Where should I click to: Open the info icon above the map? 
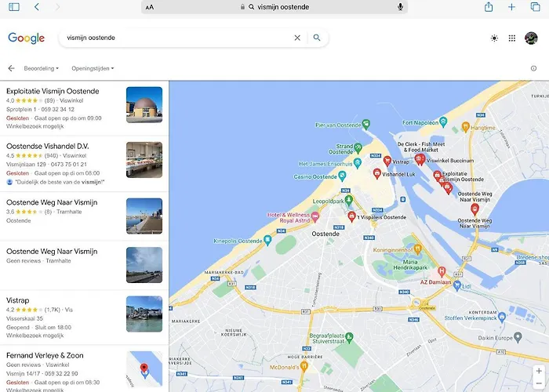tap(533, 68)
